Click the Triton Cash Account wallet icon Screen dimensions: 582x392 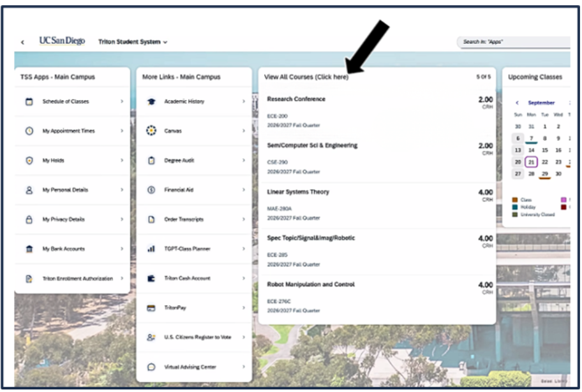click(x=151, y=278)
